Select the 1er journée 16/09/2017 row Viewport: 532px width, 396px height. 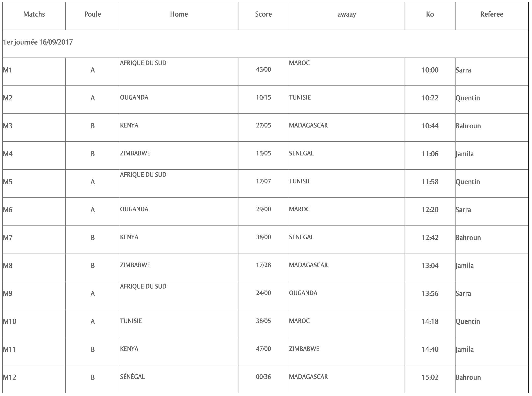263,44
